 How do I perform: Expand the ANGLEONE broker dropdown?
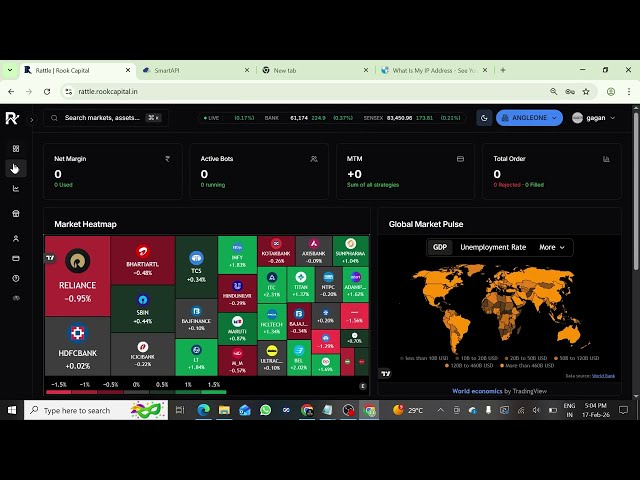(x=529, y=118)
